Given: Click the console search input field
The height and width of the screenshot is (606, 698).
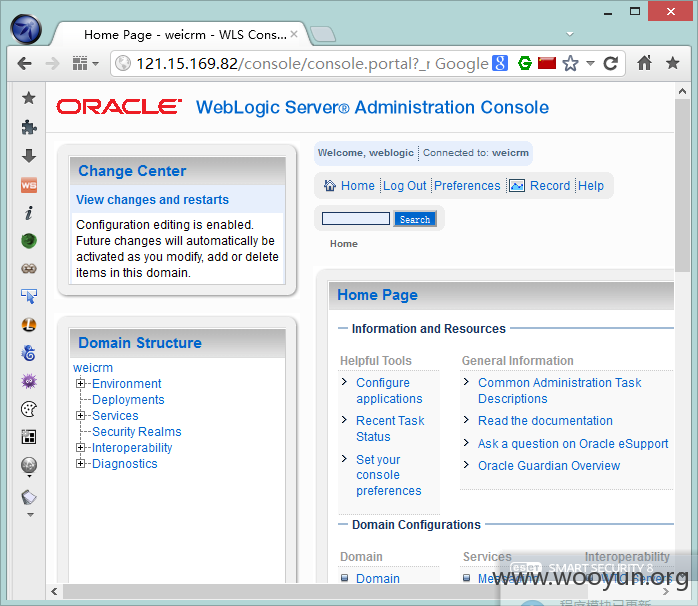Looking at the screenshot, I should 356,219.
